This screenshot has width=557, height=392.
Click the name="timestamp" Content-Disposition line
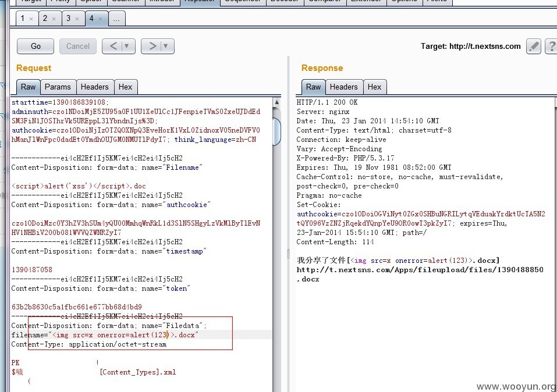pyautogui.click(x=109, y=251)
